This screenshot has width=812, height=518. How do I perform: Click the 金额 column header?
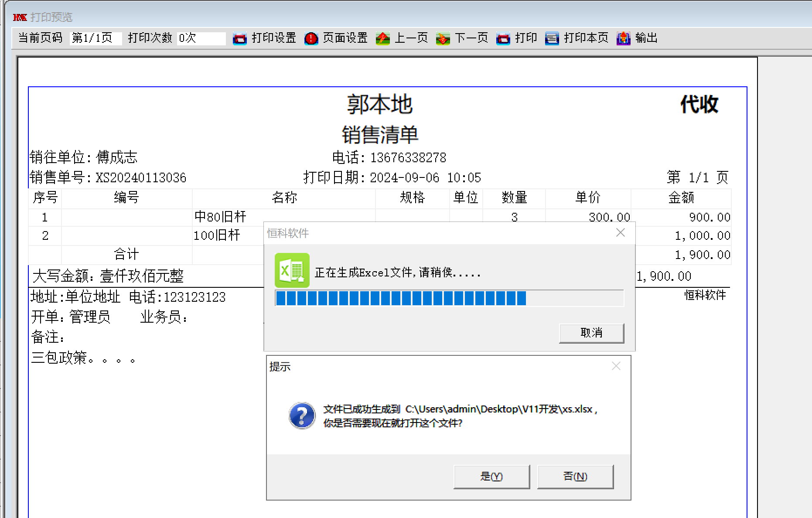click(x=681, y=198)
